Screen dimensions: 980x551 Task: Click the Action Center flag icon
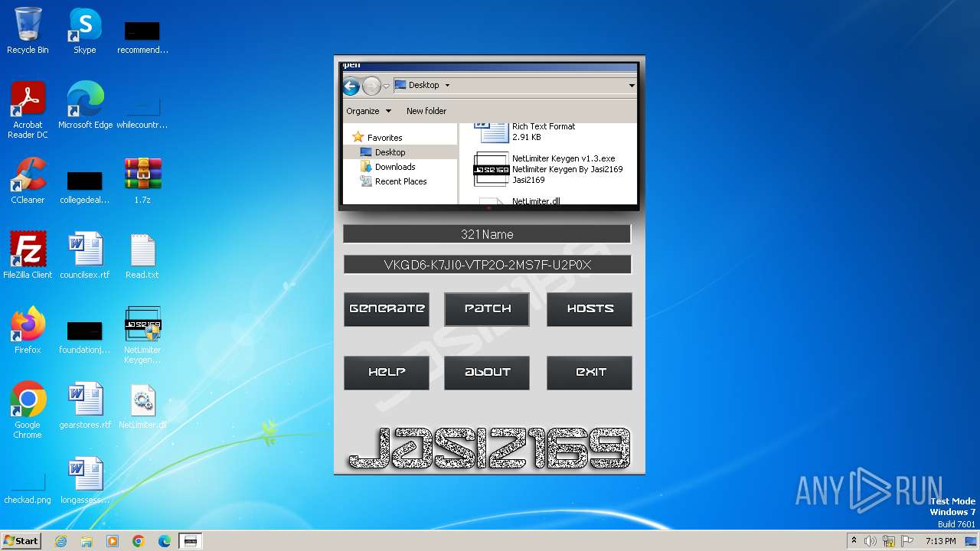[x=906, y=541]
